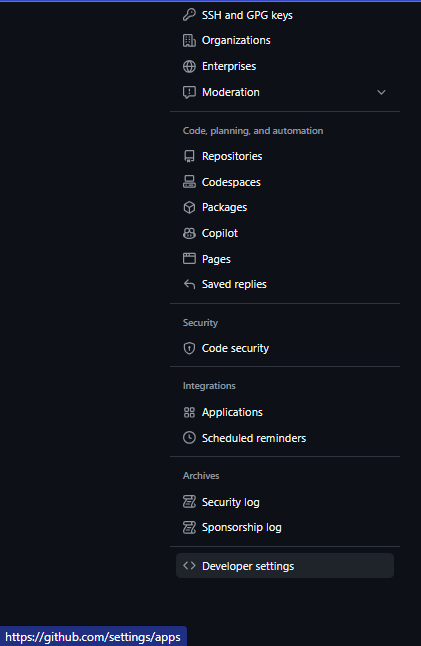Click the building icon beside Organizations
This screenshot has height=646, width=421.
pyautogui.click(x=189, y=40)
